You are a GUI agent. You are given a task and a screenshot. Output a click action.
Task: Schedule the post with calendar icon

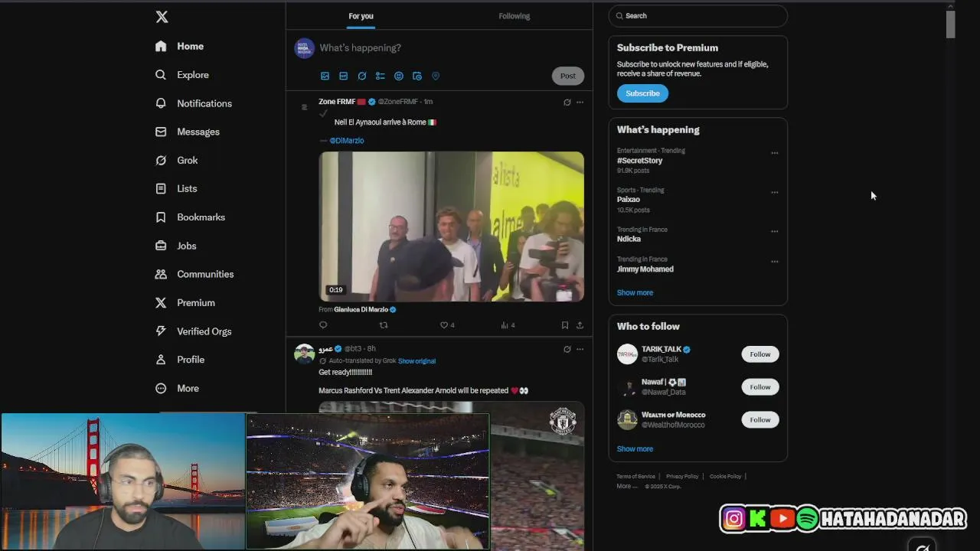pos(417,76)
